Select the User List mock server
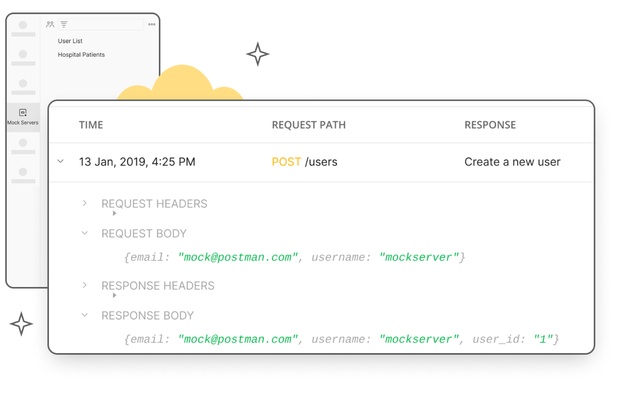625x400 pixels. pos(70,41)
